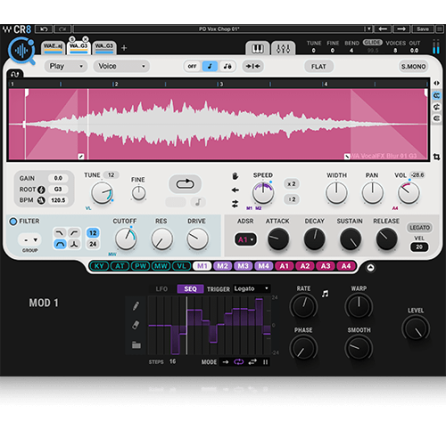Select high-pass filter shape
Image resolution: width=446 pixels, height=446 pixels.
coord(74,233)
